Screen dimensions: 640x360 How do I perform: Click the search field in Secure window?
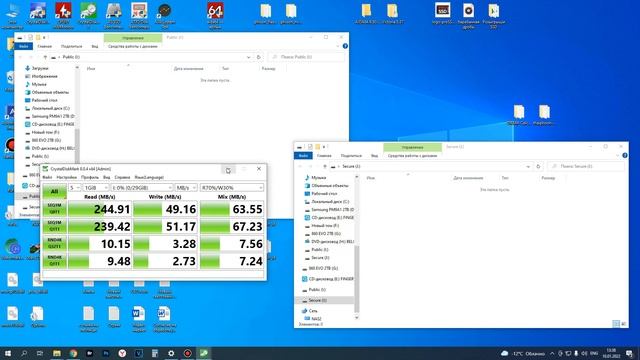point(586,167)
